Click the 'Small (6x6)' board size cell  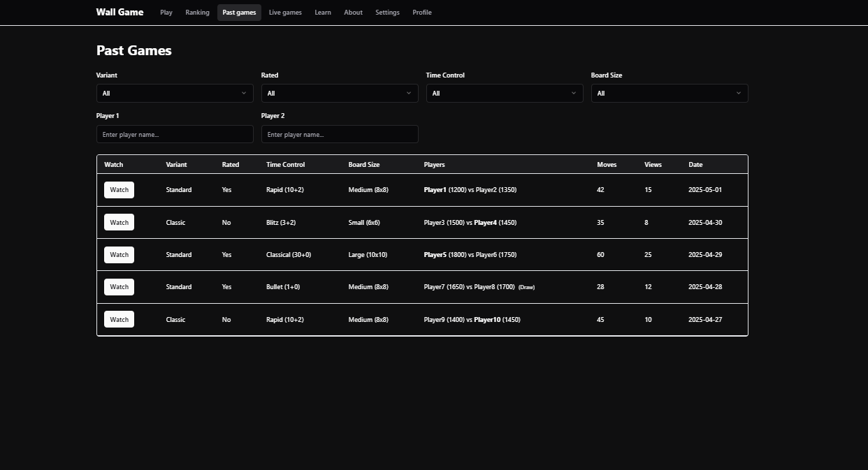364,223
